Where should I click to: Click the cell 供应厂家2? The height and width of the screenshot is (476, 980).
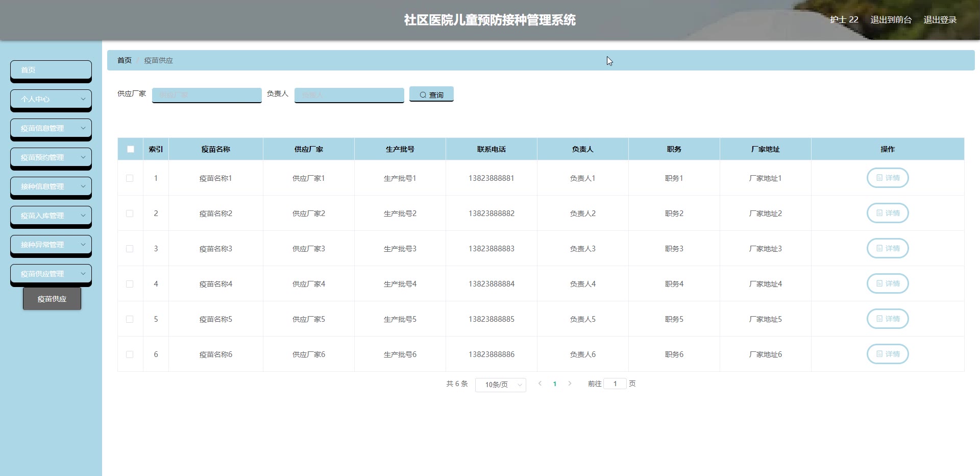(309, 213)
